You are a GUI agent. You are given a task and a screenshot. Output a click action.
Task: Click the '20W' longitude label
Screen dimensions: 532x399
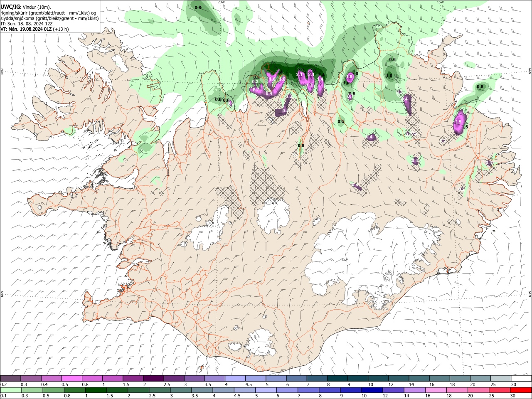coord(221,2)
